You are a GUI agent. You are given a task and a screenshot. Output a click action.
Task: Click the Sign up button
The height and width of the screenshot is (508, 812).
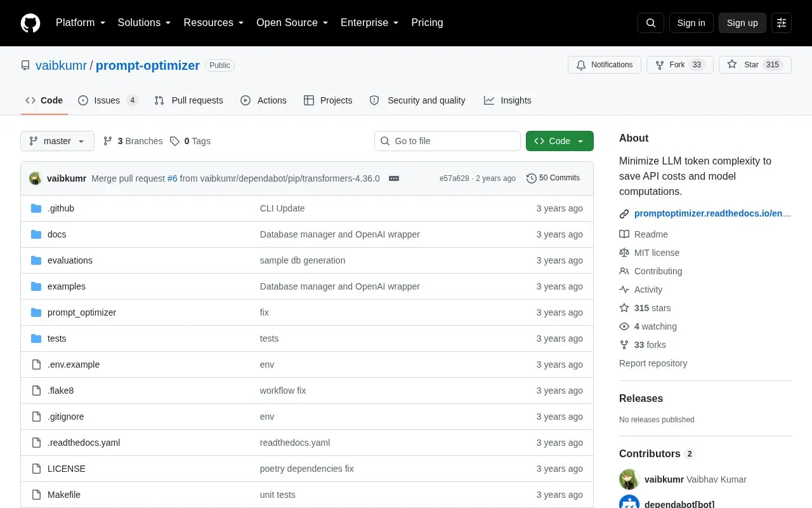coord(742,23)
